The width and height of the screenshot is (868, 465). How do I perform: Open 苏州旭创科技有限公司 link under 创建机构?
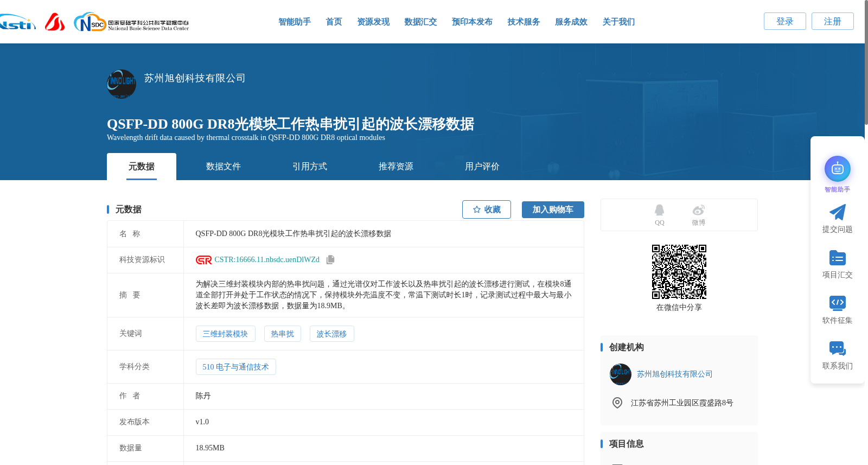674,374
